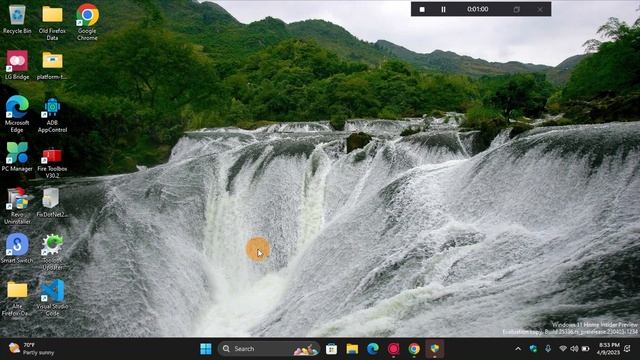The image size is (640, 360).
Task: Open Windows Security tray icon
Action: [x=533, y=349]
